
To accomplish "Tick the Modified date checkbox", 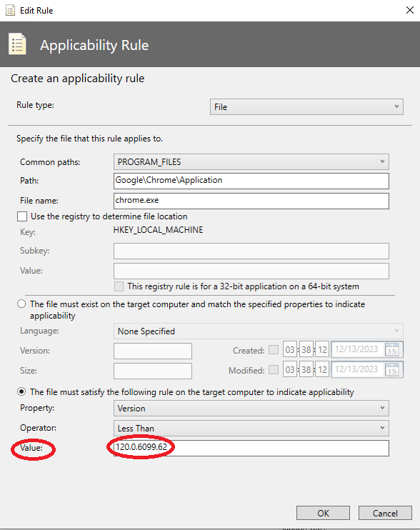I will coord(274,369).
